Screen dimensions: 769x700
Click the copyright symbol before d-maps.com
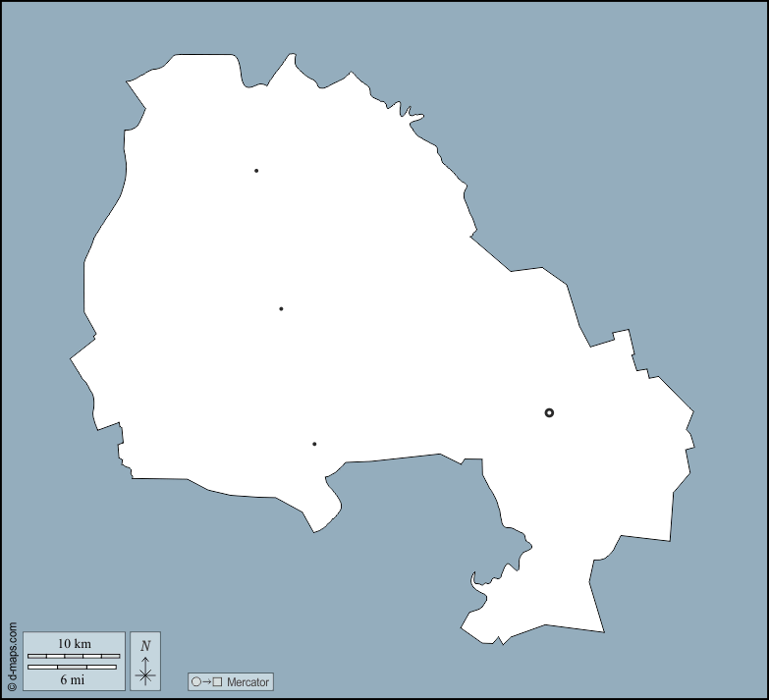pos(12,687)
